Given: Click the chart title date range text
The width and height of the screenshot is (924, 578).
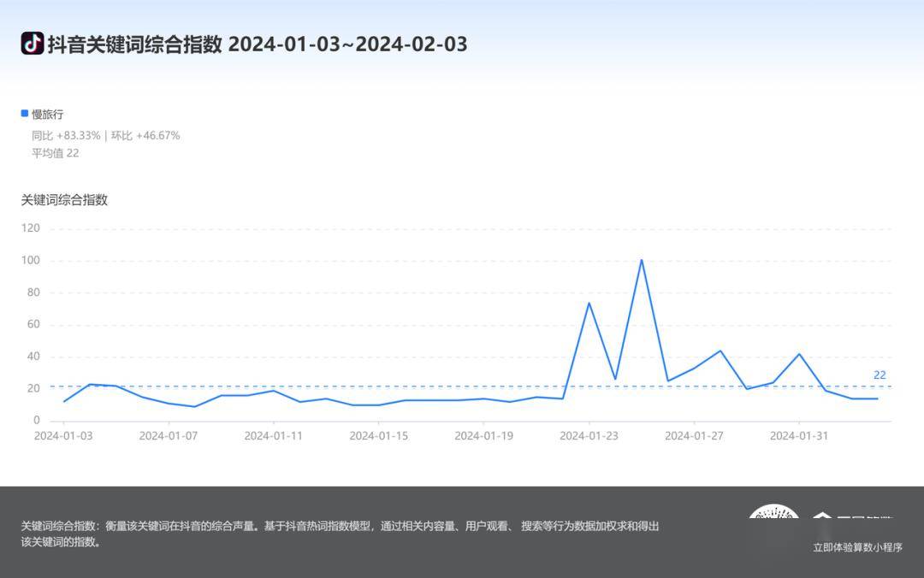Looking at the screenshot, I should (x=348, y=44).
